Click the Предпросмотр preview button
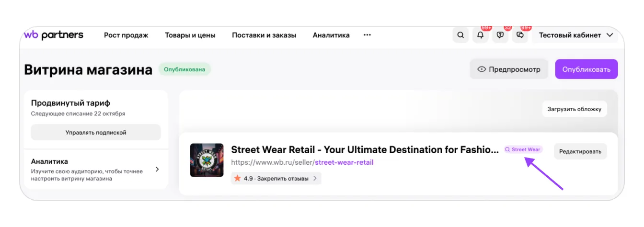644x227 pixels. [509, 69]
